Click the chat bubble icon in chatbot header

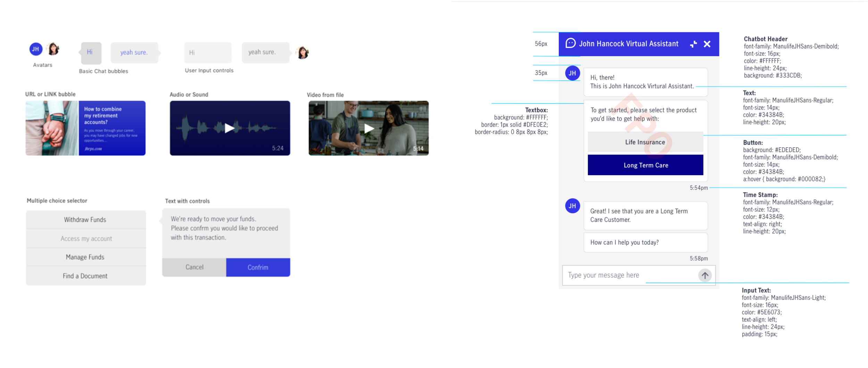tap(570, 43)
